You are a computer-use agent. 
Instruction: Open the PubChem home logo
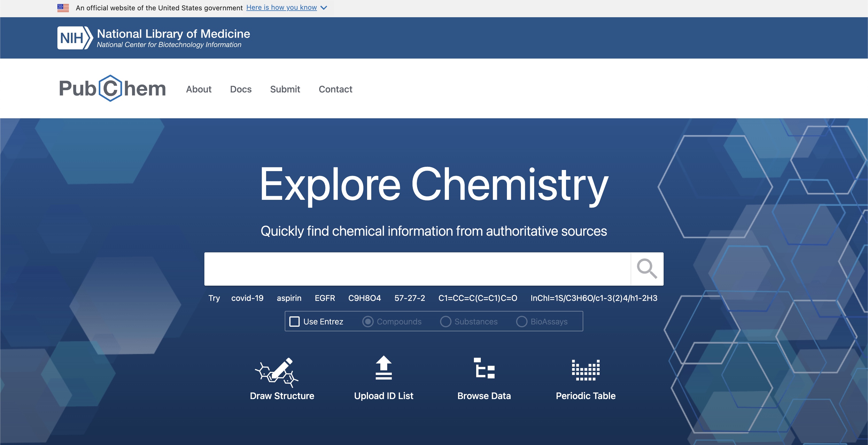tap(113, 88)
